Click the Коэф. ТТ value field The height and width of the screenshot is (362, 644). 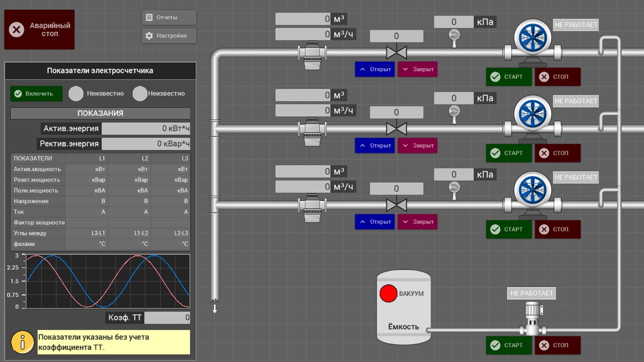167,317
